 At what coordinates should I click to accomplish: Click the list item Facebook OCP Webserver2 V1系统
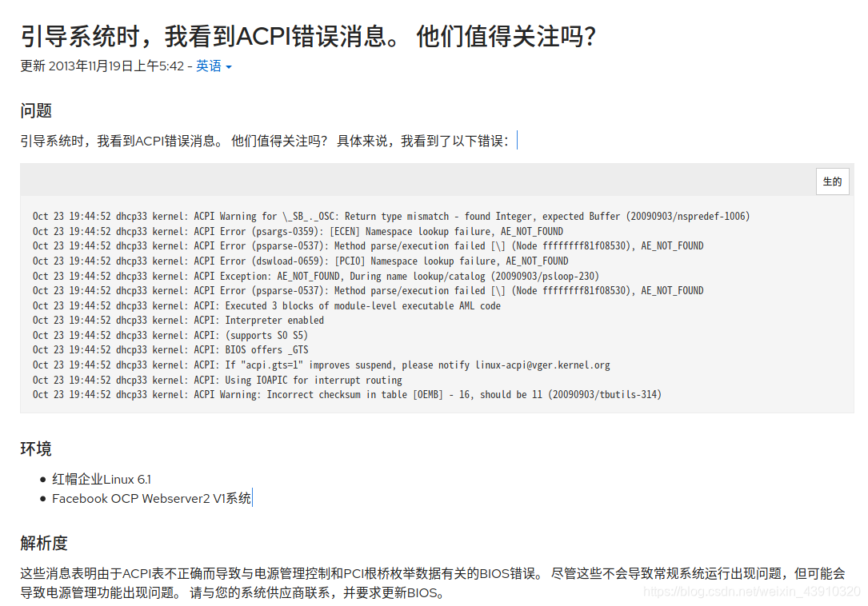(152, 499)
